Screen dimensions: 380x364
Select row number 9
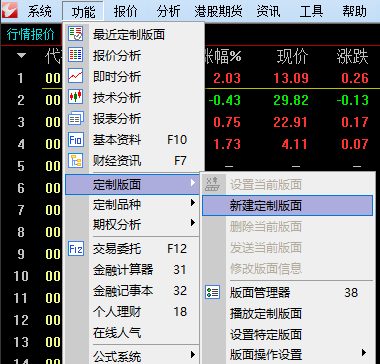(x=21, y=254)
